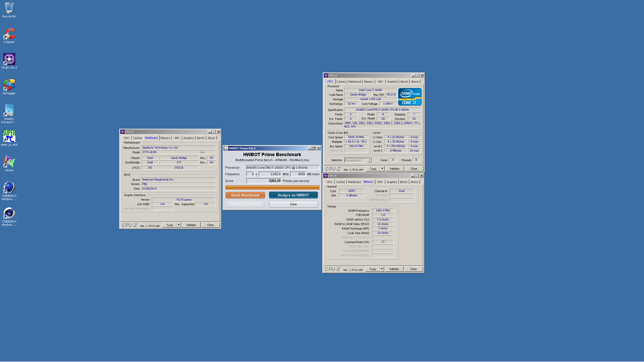Click Validate in Mainboard CPU-Z window
This screenshot has width=644, height=362.
[x=191, y=225]
